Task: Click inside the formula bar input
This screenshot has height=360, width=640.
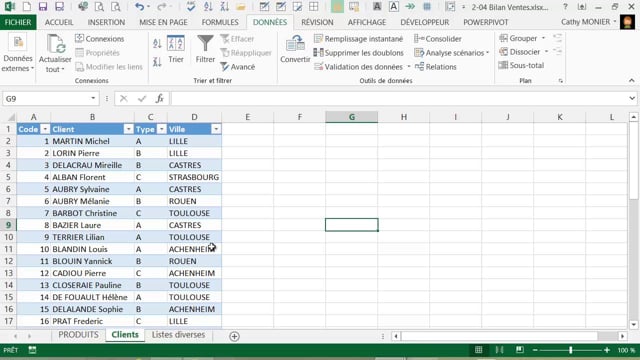Action: (399, 98)
